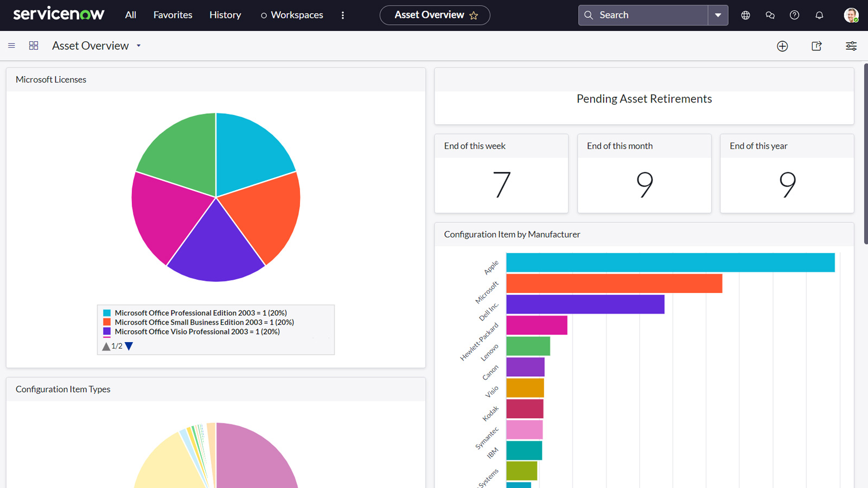Expand the Asset Overview dashboard dropdown
868x488 pixels.
(139, 46)
